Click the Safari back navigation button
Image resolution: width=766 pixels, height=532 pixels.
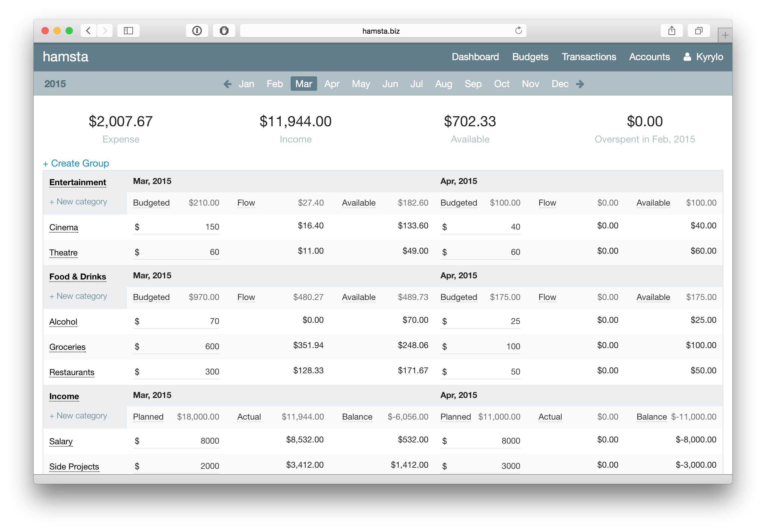(88, 31)
